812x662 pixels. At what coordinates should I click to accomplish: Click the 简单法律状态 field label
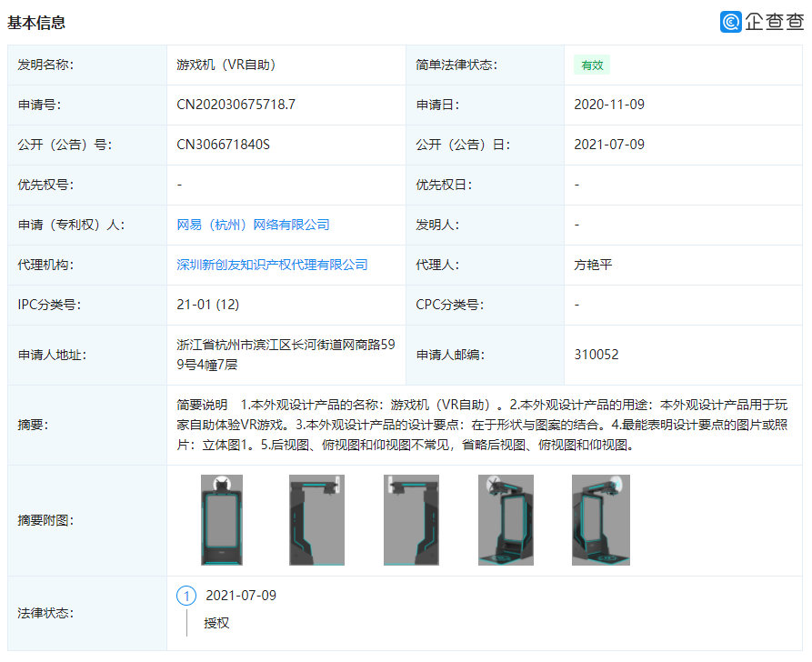(x=456, y=65)
